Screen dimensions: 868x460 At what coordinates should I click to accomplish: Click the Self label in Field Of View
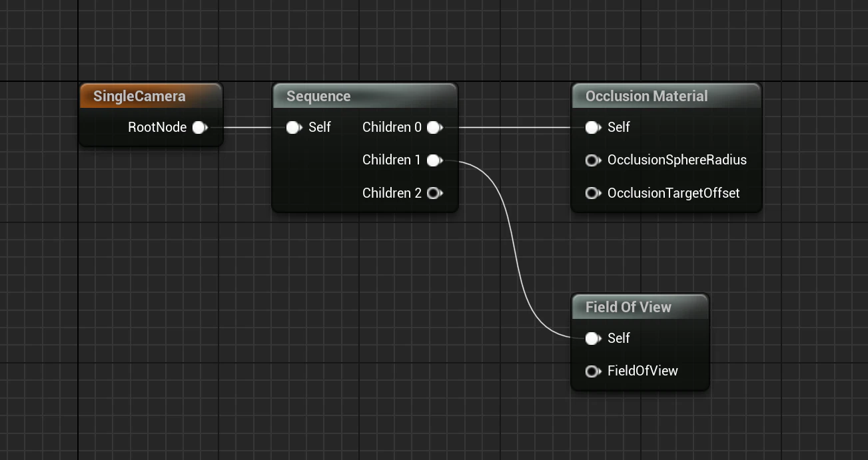[x=619, y=338]
